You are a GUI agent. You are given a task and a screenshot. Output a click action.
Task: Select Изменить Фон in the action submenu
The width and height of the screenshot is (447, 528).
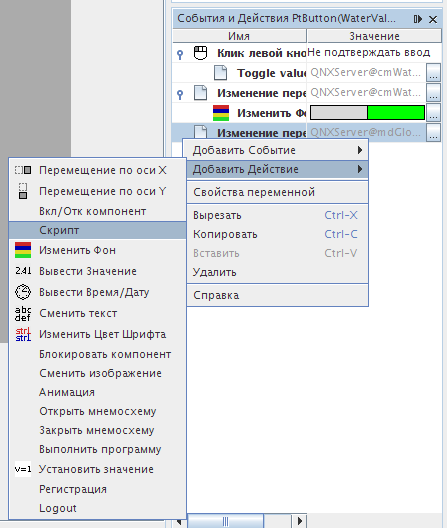point(98,250)
